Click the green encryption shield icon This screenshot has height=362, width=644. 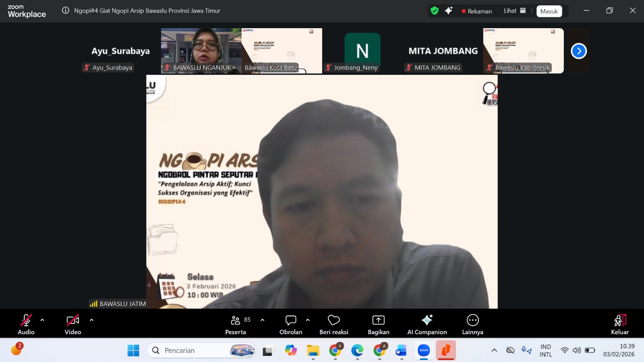coord(434,11)
